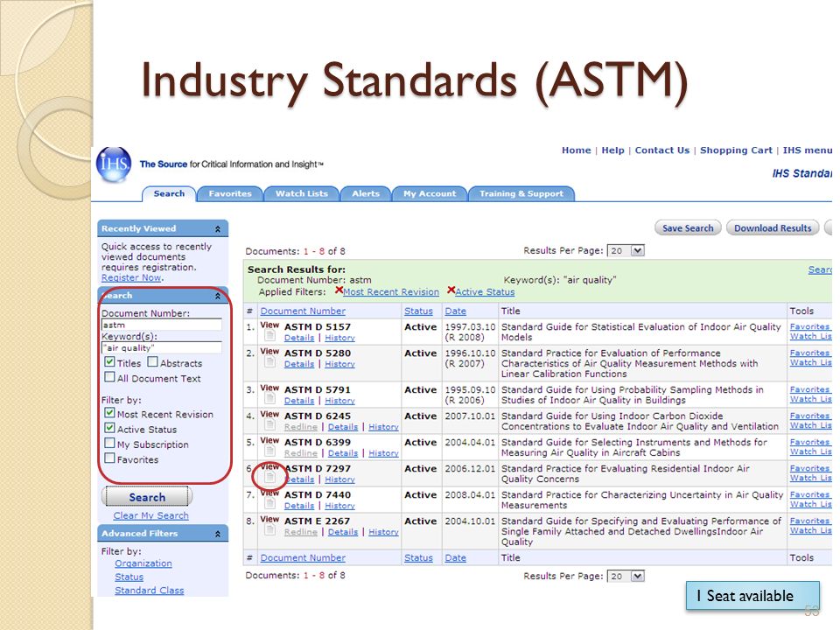The image size is (840, 630).
Task: Click View for ASTM E 2267
Action: [269, 519]
